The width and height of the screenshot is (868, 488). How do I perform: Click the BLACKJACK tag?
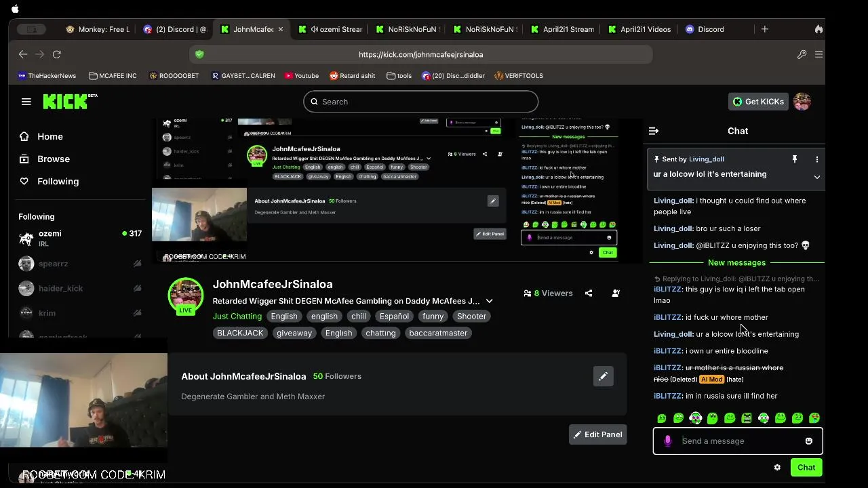[x=240, y=333]
